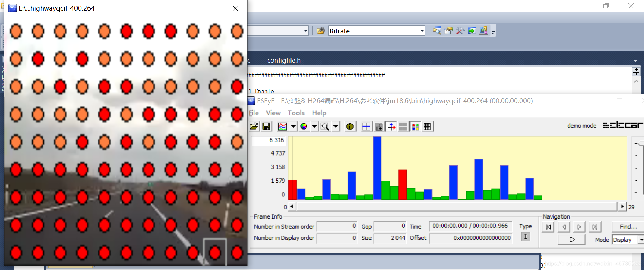Screen dimensions: 644x270
Task: Click the Find... button
Action: pyautogui.click(x=628, y=227)
